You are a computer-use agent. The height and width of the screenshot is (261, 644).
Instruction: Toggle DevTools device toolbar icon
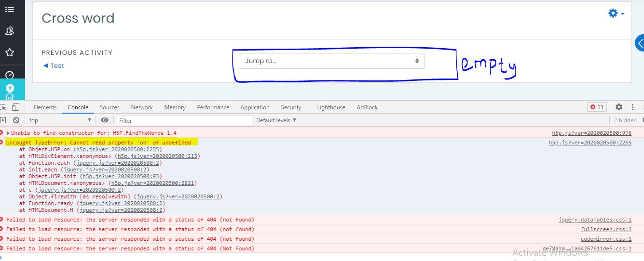click(15, 107)
